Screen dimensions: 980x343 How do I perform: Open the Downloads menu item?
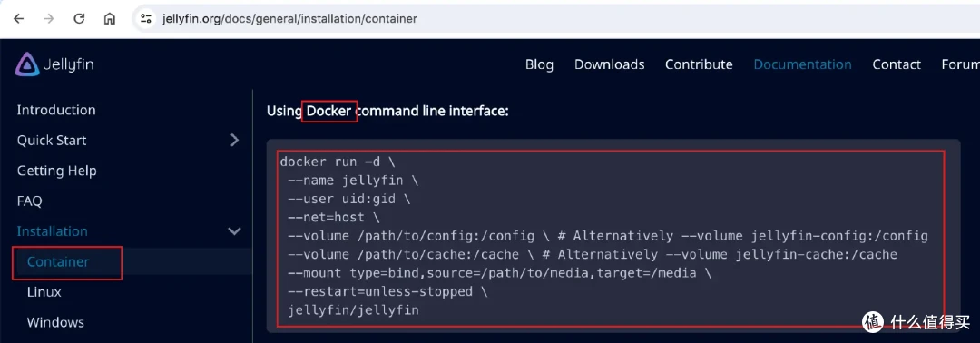tap(610, 64)
